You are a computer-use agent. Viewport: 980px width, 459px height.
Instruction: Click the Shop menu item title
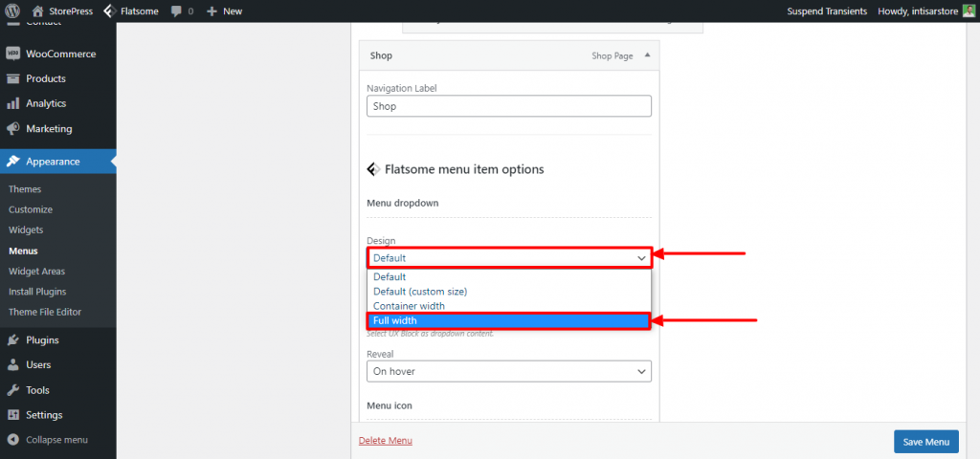tap(381, 55)
